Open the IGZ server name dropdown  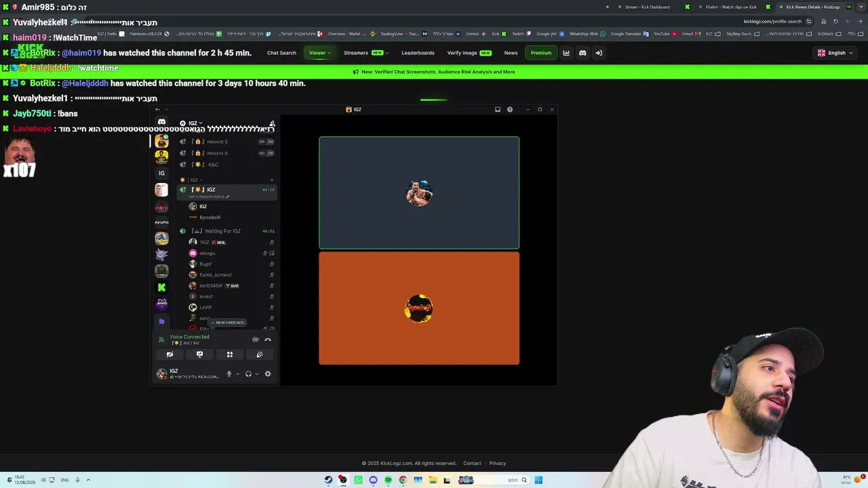195,123
